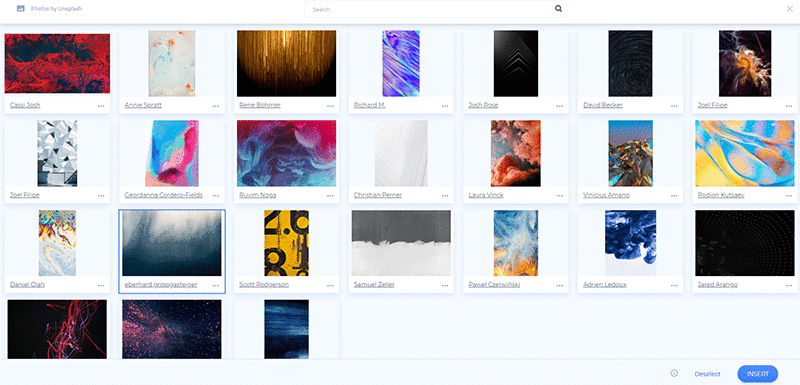This screenshot has width=800, height=385.
Task: Select dark dotted tunnel photo by Jared Arango
Action: pos(745,243)
